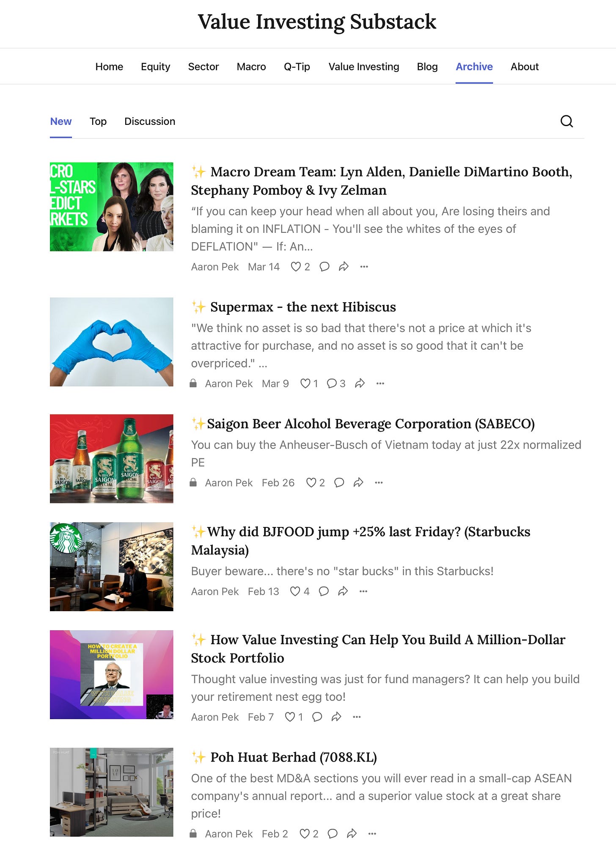Comment on the Poh Huat Berhad post
This screenshot has width=616, height=844.
tap(333, 834)
